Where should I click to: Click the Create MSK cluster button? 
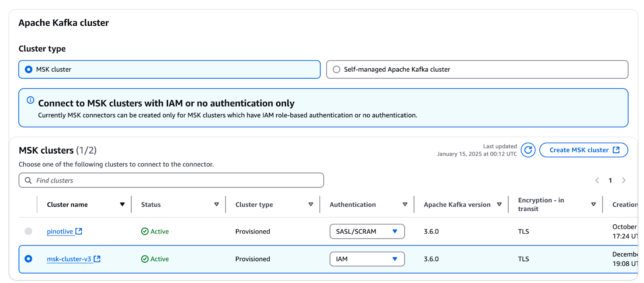pyautogui.click(x=583, y=150)
